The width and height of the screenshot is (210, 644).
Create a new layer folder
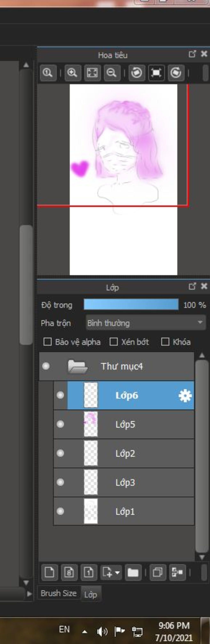coord(133,572)
